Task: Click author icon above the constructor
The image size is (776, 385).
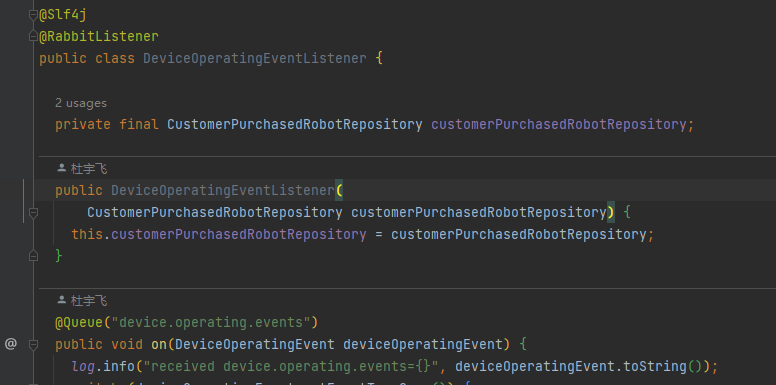Action: [x=62, y=168]
